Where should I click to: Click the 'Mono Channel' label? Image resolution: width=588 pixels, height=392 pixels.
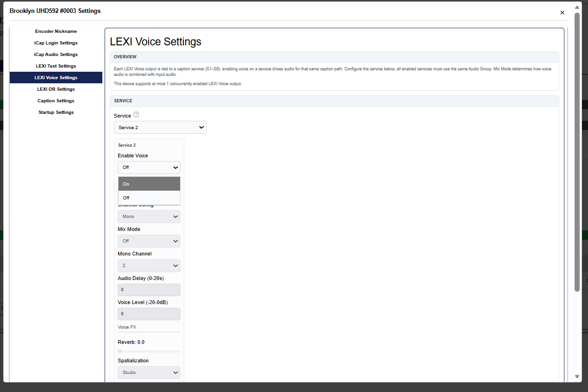coord(135,254)
